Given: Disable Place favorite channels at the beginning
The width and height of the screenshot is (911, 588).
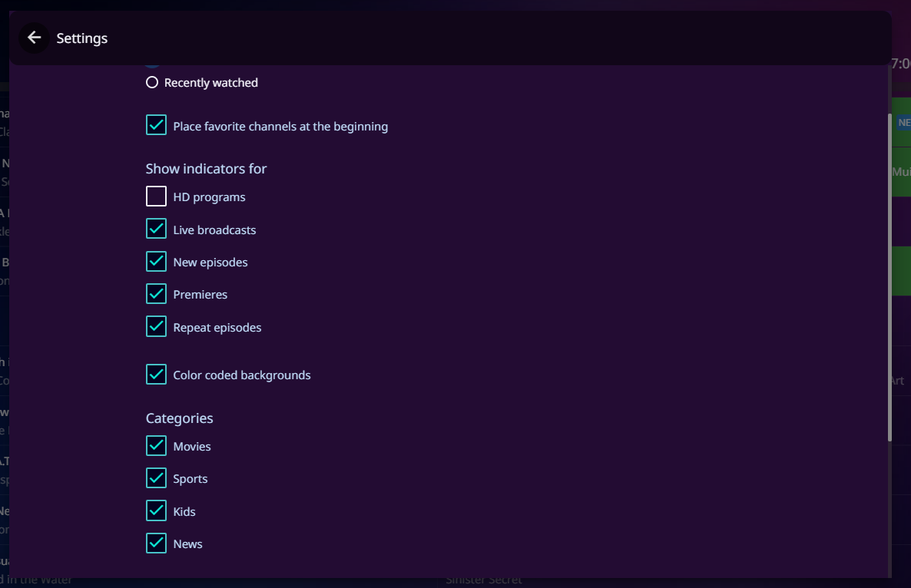Looking at the screenshot, I should point(156,125).
